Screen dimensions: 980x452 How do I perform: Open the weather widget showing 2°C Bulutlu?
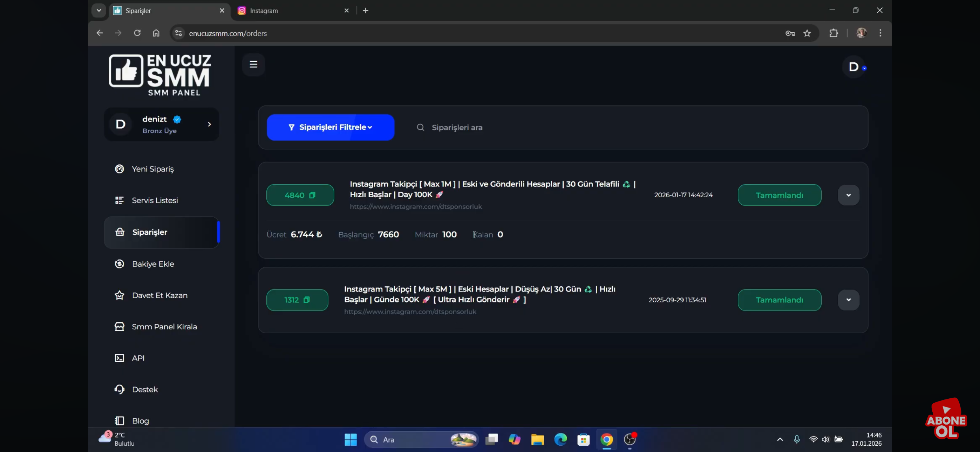117,439
